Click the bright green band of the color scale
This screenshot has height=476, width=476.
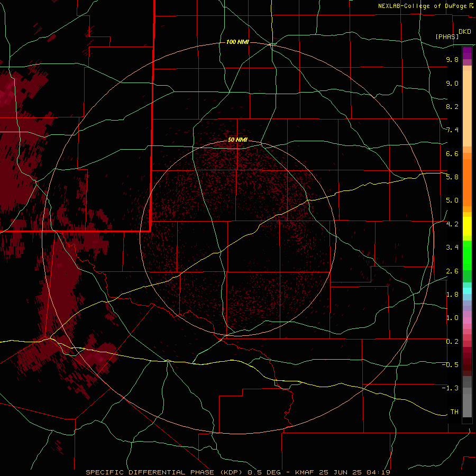click(x=467, y=255)
